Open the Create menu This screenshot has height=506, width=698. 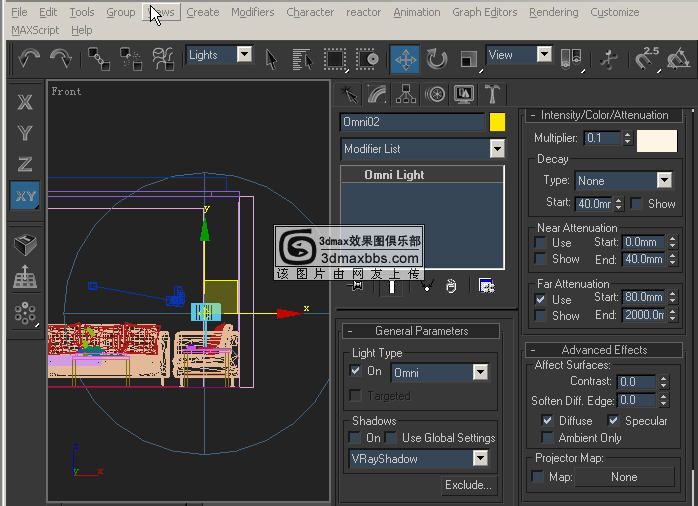pos(203,12)
